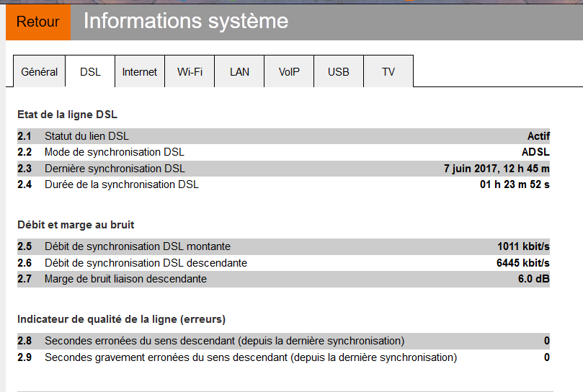Switch to the VoIP tab

point(289,72)
